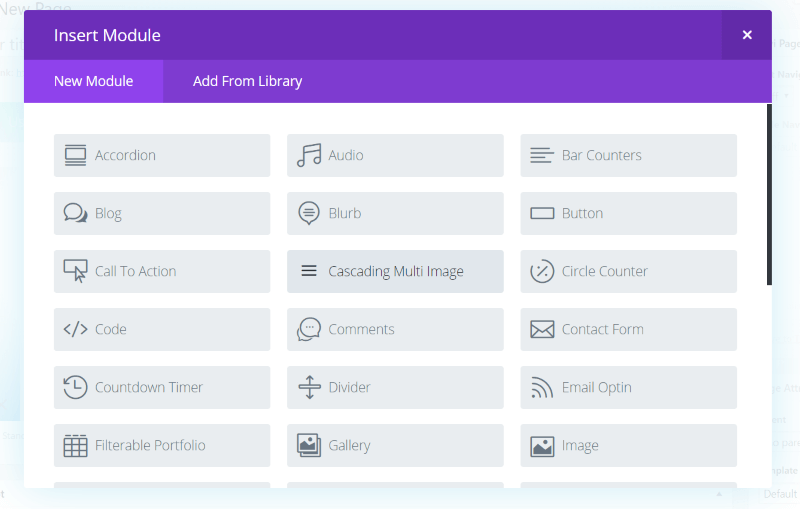The width and height of the screenshot is (800, 509).
Task: Click the Button rectangle icon
Action: tap(542, 213)
